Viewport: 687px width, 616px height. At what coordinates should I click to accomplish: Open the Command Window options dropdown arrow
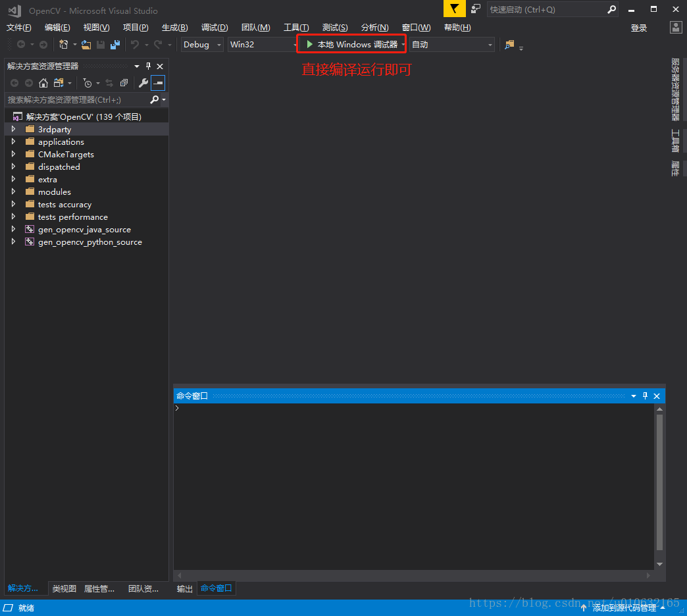coord(634,396)
